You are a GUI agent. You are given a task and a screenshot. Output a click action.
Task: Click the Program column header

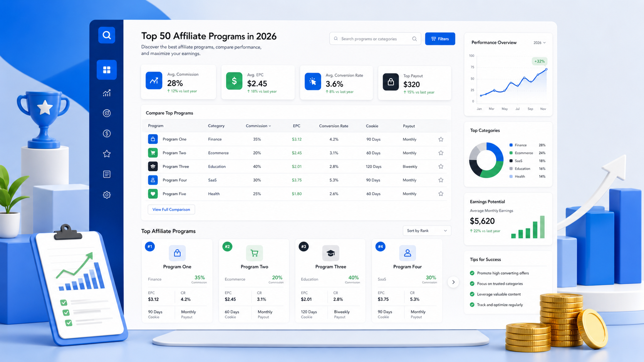156,126
